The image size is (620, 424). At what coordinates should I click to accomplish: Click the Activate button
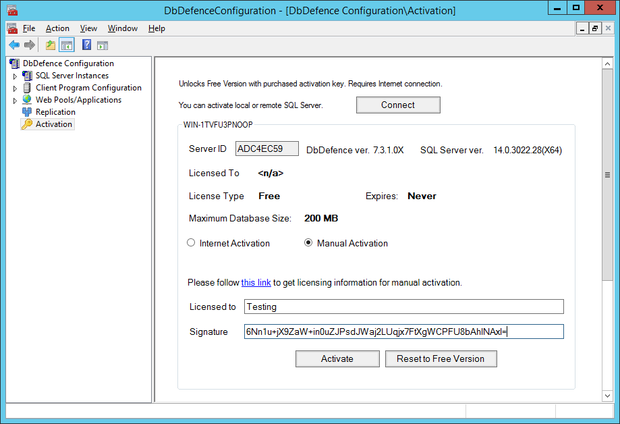(336, 358)
